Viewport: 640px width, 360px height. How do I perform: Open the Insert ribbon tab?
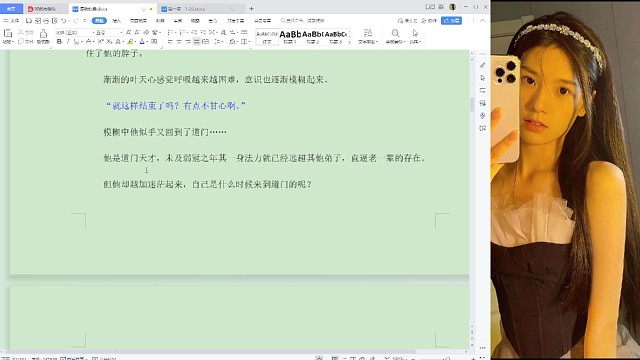(117, 20)
